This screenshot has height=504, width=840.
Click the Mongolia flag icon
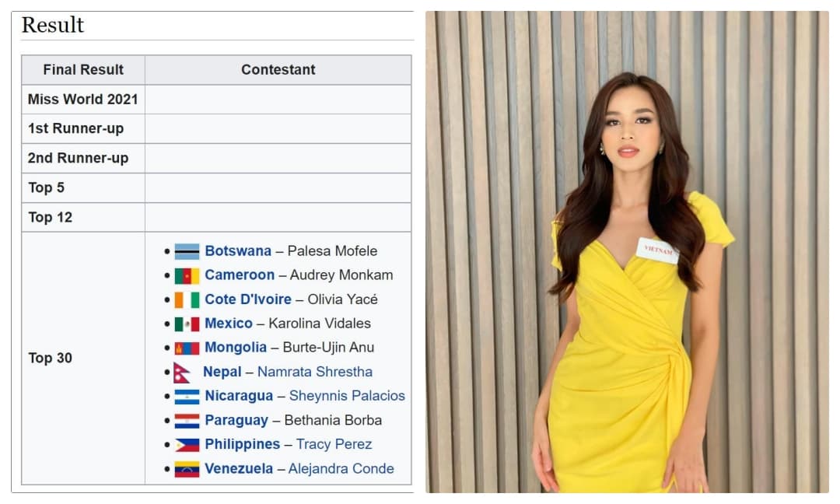coord(187,348)
